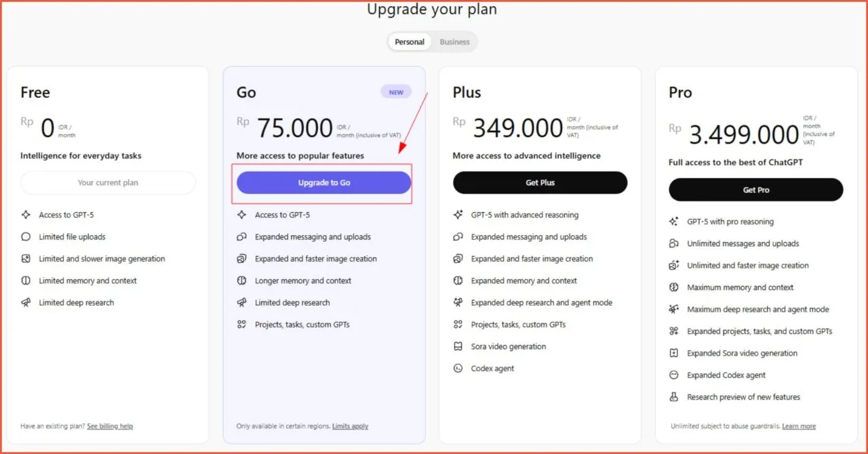Click the Research preview flask icon in Pro
The image size is (868, 454).
coord(674,397)
